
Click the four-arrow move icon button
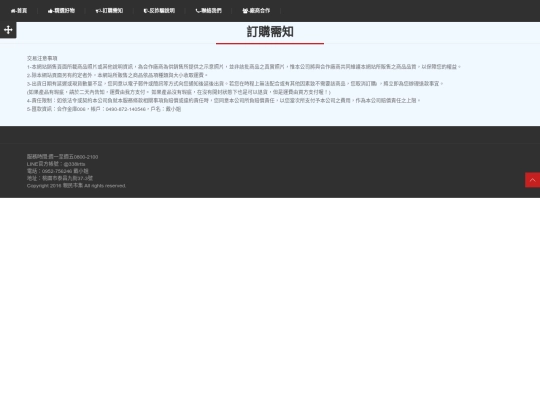(x=8, y=30)
